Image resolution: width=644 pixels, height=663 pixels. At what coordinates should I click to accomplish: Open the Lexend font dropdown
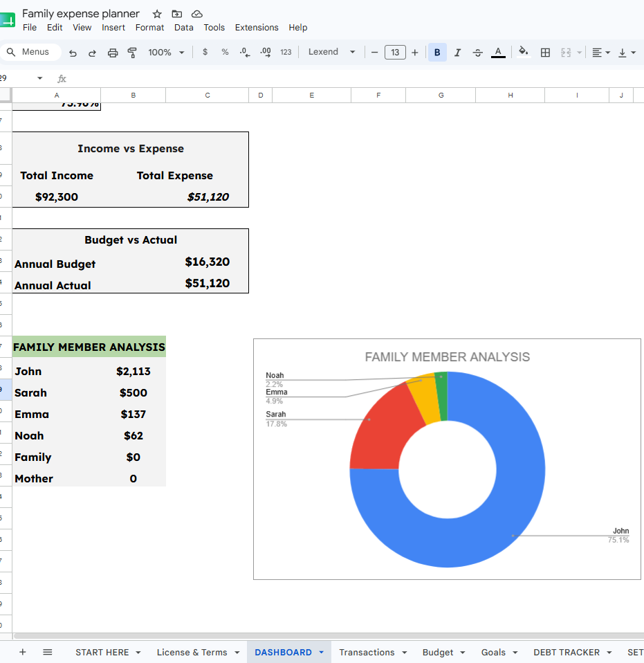tap(331, 52)
